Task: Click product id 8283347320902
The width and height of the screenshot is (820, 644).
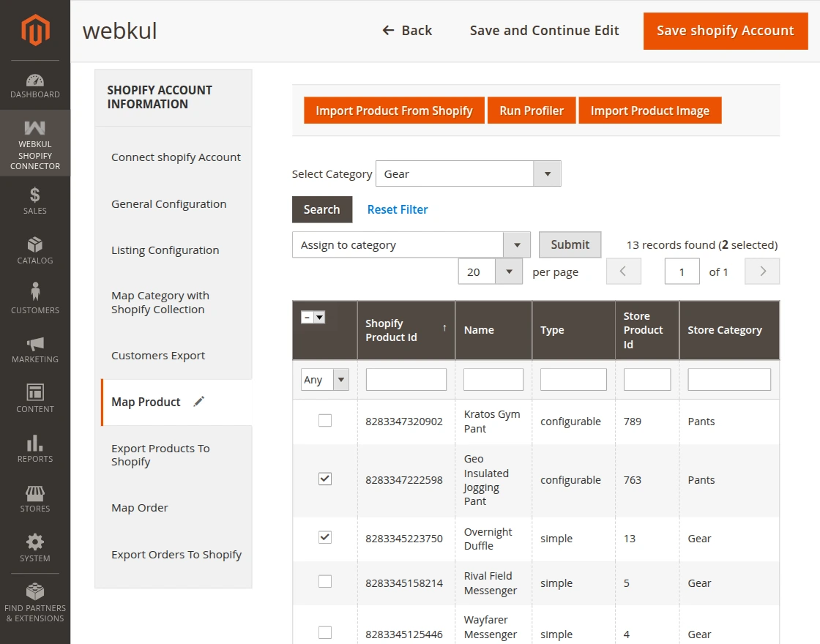Action: pyautogui.click(x=403, y=422)
